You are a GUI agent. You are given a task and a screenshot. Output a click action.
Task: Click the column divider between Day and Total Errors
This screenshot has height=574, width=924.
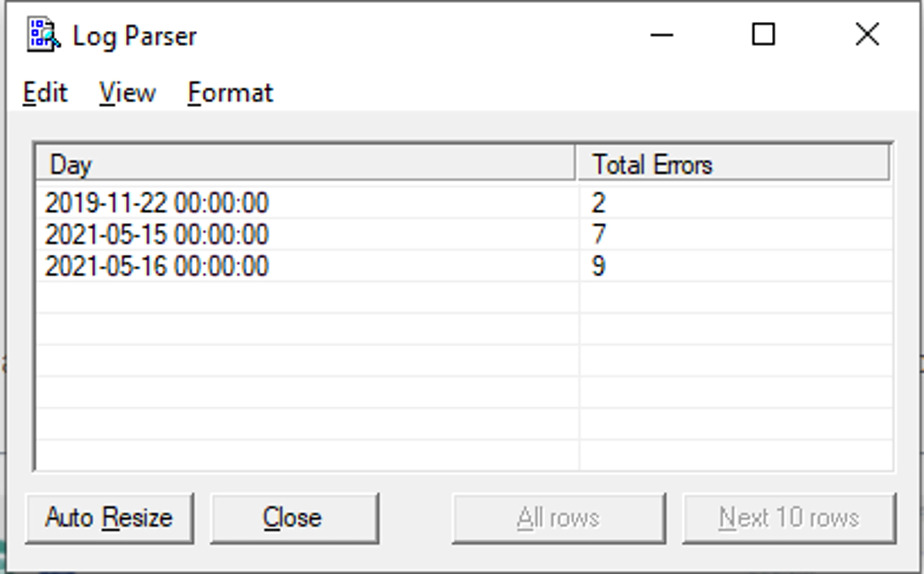click(576, 163)
